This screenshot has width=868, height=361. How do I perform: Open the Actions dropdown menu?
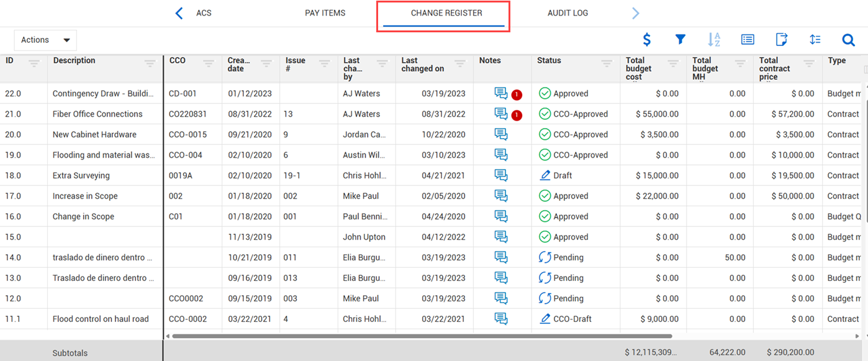click(x=45, y=40)
